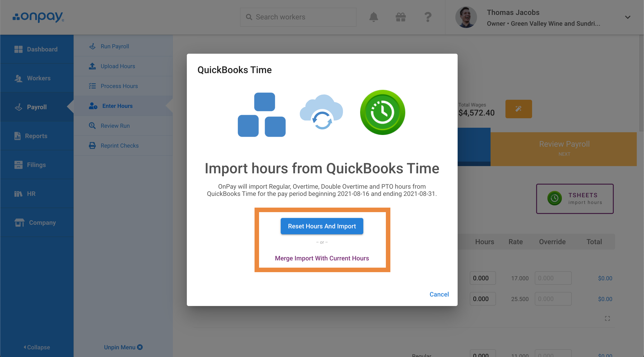Screen dimensions: 644x357
Task: Go to Review Run submenu item
Action: (x=123, y=125)
